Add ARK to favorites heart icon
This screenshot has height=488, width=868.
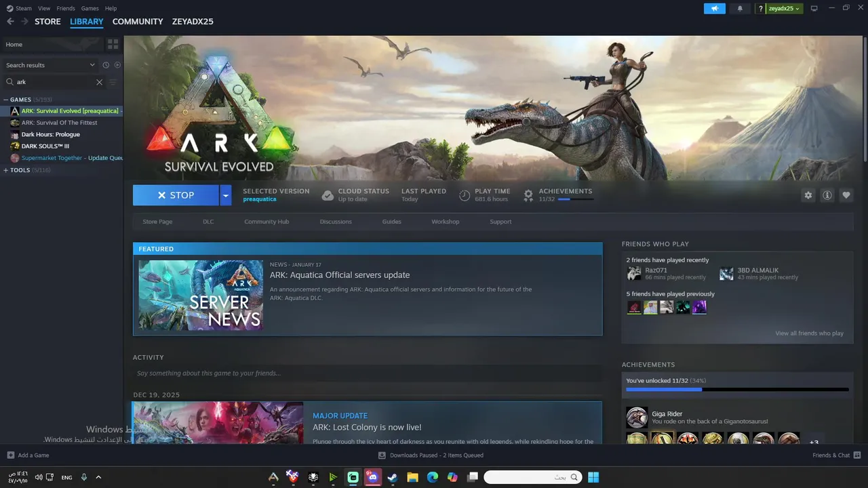pos(846,195)
